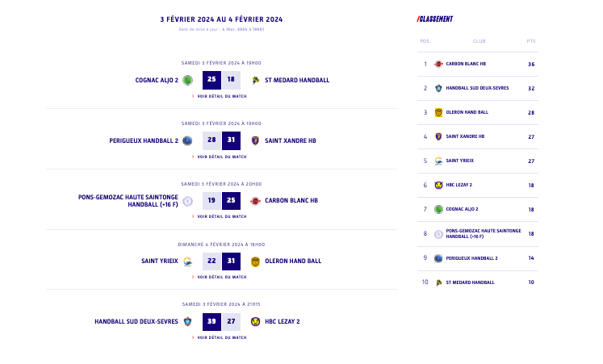
Task: Open details of Handball Sud Deux-Sevres vs Lezay
Action: (x=221, y=337)
